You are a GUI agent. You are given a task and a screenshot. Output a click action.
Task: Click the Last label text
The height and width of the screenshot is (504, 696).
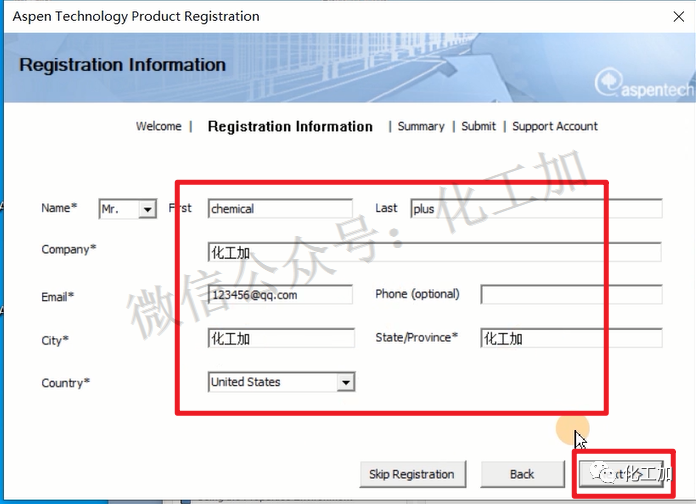tap(386, 208)
